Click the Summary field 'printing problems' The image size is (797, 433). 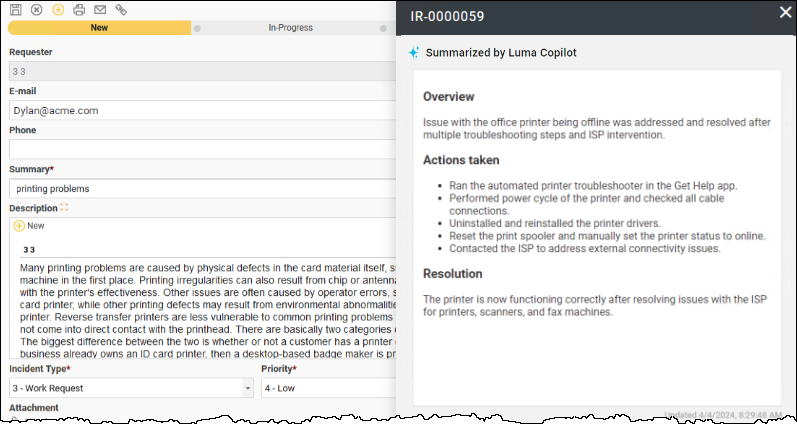point(200,188)
